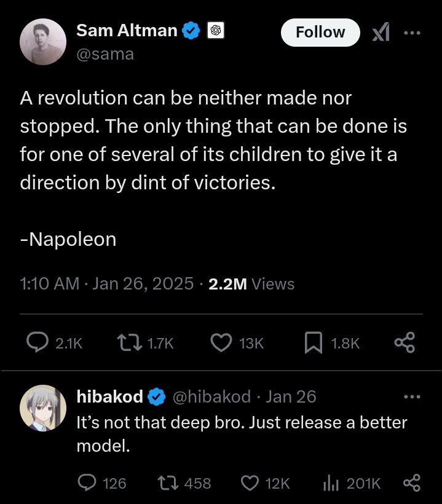
Task: Click the Grok icon beside Follow
Action: pyautogui.click(x=381, y=33)
